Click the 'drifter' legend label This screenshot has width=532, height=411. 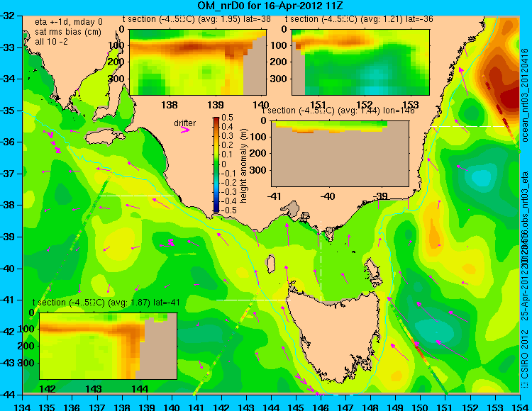pos(184,123)
